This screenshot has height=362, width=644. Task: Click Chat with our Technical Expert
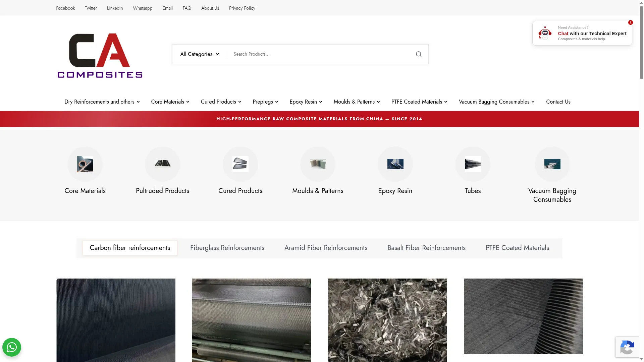[592, 34]
